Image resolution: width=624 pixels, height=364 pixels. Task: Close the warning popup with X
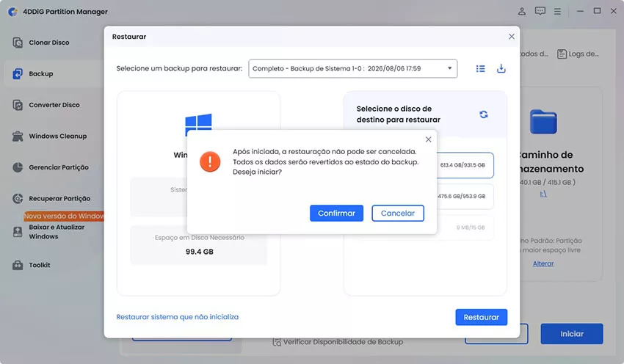coord(428,139)
